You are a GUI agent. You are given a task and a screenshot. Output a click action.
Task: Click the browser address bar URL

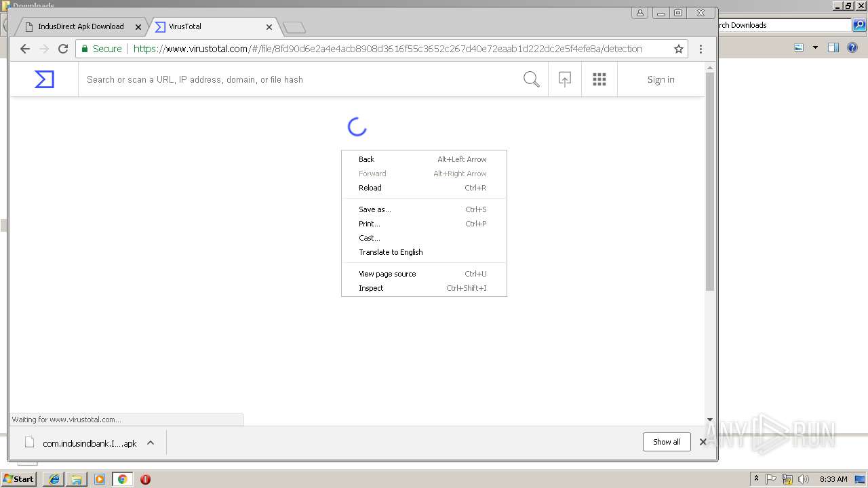pyautogui.click(x=388, y=49)
